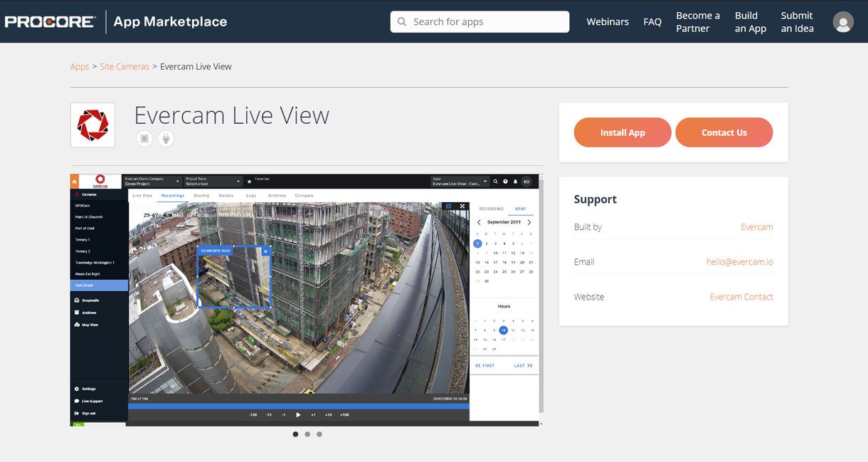This screenshot has width=868, height=462.
Task: Click the Procore logo in the header
Action: (x=49, y=21)
